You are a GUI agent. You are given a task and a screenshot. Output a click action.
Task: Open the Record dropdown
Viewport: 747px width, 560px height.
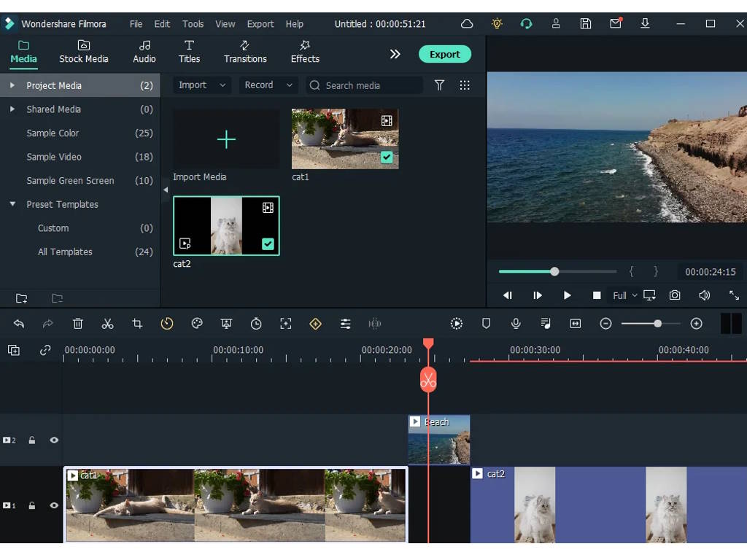point(268,85)
